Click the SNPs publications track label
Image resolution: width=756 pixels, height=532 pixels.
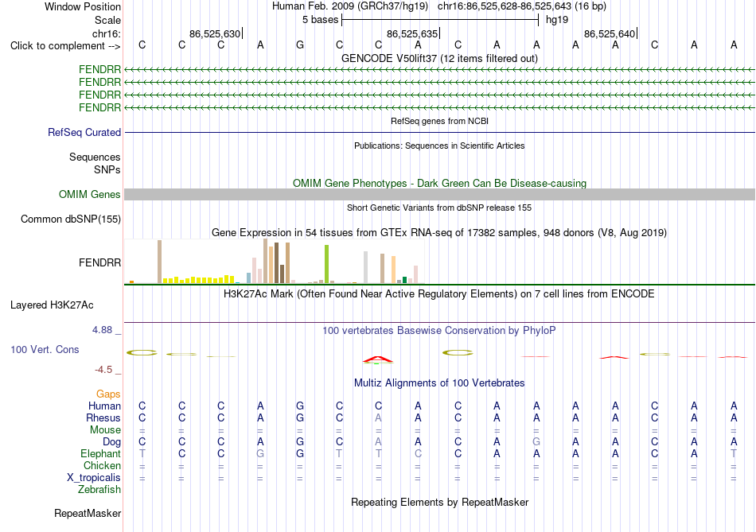[x=107, y=169]
